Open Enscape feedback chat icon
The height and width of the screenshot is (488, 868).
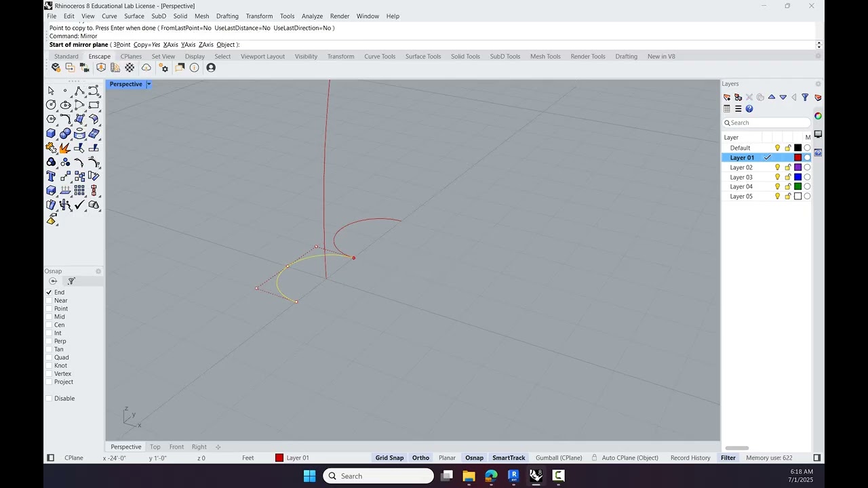[x=180, y=68]
